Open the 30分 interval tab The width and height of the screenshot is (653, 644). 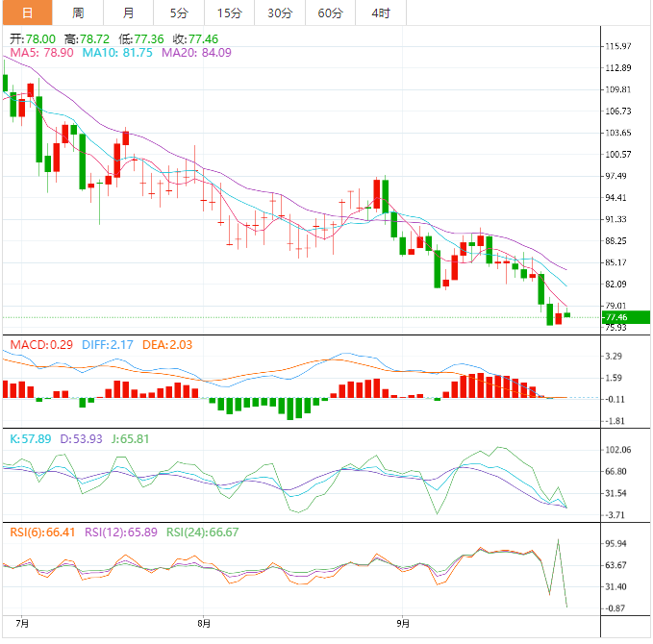click(x=280, y=12)
